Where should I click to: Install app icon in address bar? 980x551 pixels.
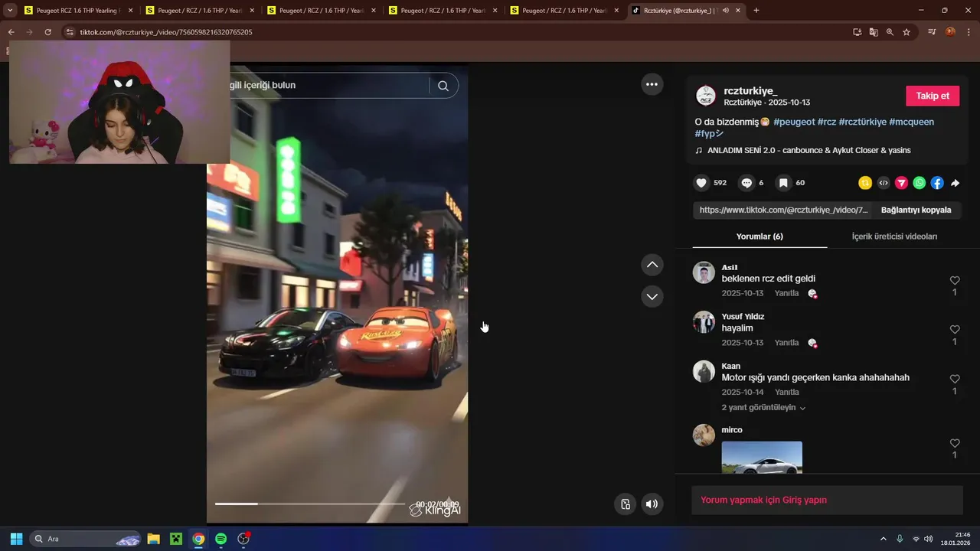pyautogui.click(x=857, y=32)
